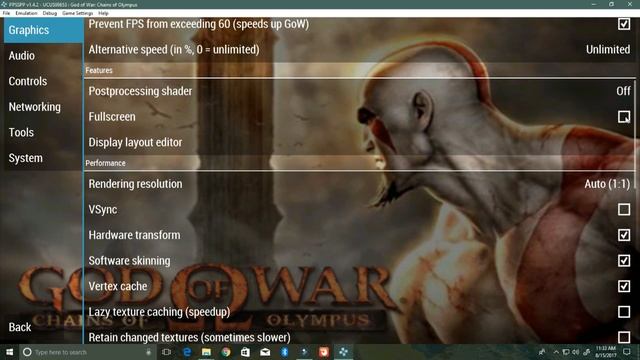Click the Windows search input field
Image resolution: width=640 pixels, height=360 pixels.
coord(88,352)
